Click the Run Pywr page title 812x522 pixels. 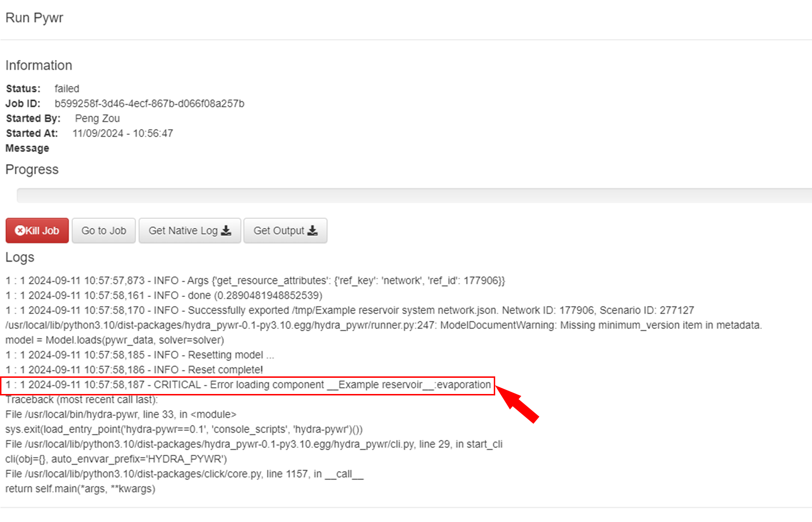(34, 18)
